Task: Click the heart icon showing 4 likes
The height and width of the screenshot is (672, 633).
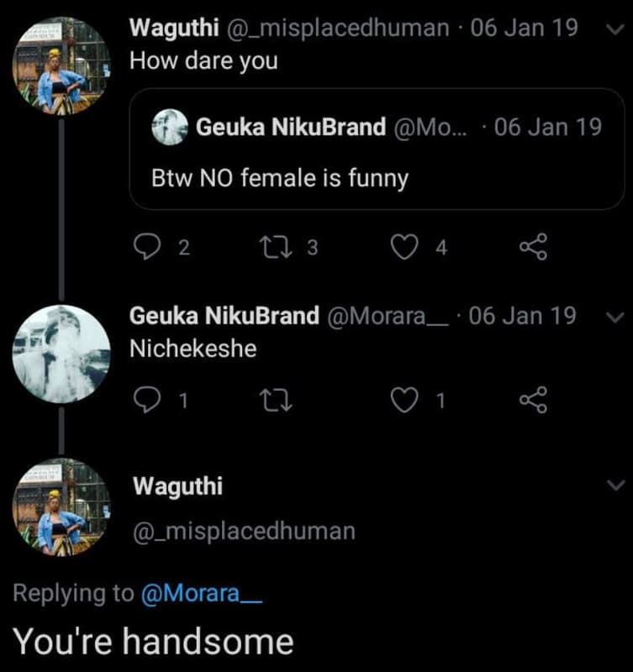Action: [404, 244]
